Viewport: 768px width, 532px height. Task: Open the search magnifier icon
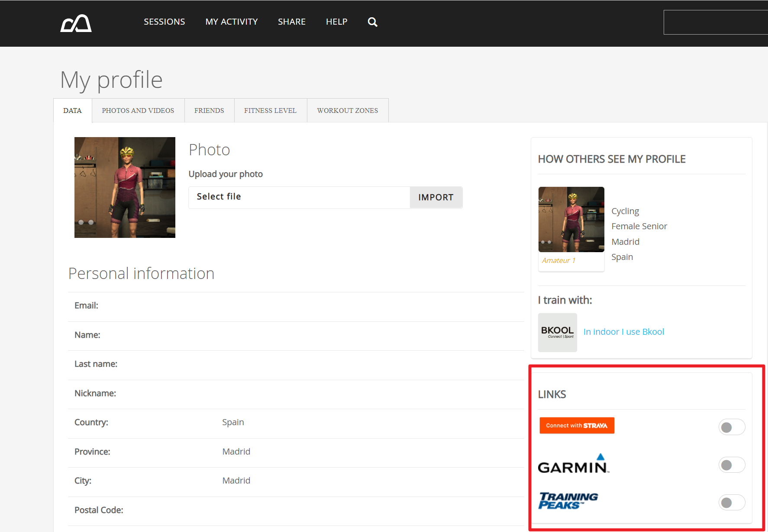372,22
